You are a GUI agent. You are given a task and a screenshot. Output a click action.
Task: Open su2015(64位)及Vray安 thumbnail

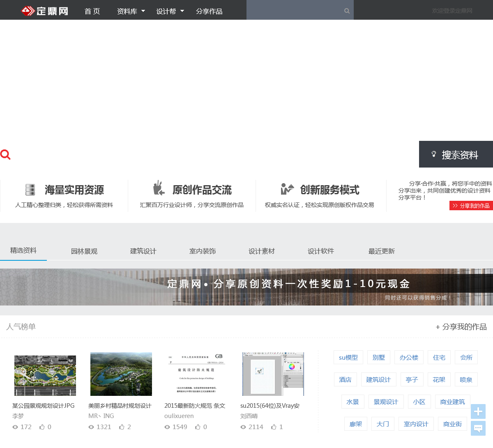[x=273, y=374]
